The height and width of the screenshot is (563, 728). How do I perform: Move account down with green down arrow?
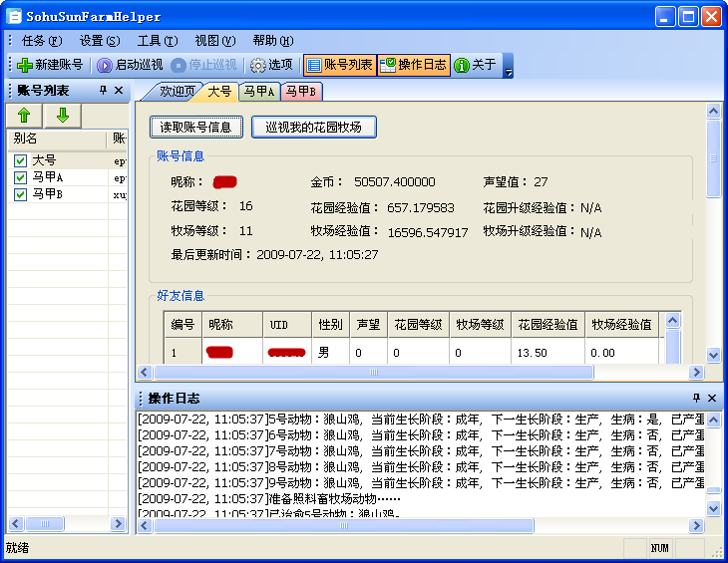click(x=63, y=115)
